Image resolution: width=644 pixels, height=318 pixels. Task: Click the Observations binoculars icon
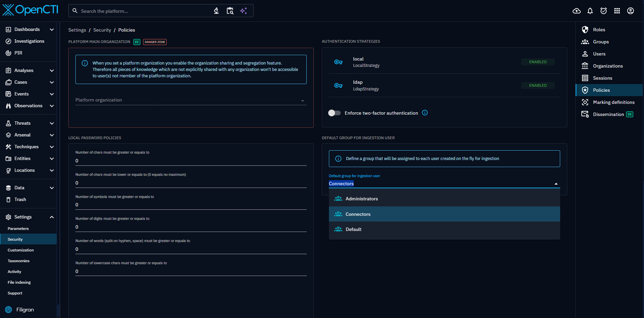(x=8, y=106)
